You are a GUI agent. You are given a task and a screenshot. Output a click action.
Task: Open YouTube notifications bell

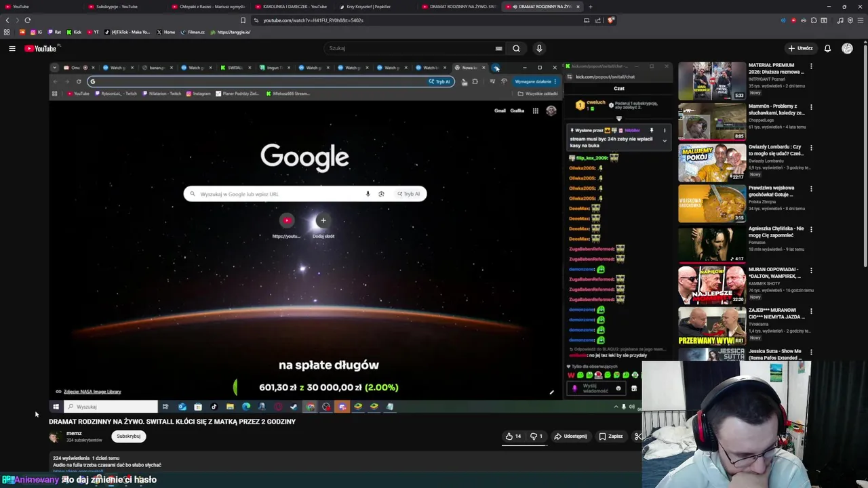point(827,48)
